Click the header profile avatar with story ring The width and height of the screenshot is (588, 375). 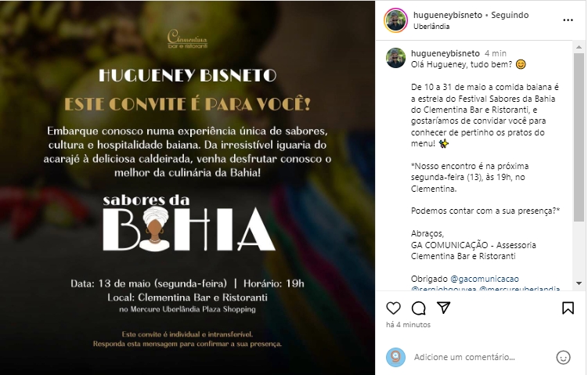[395, 20]
